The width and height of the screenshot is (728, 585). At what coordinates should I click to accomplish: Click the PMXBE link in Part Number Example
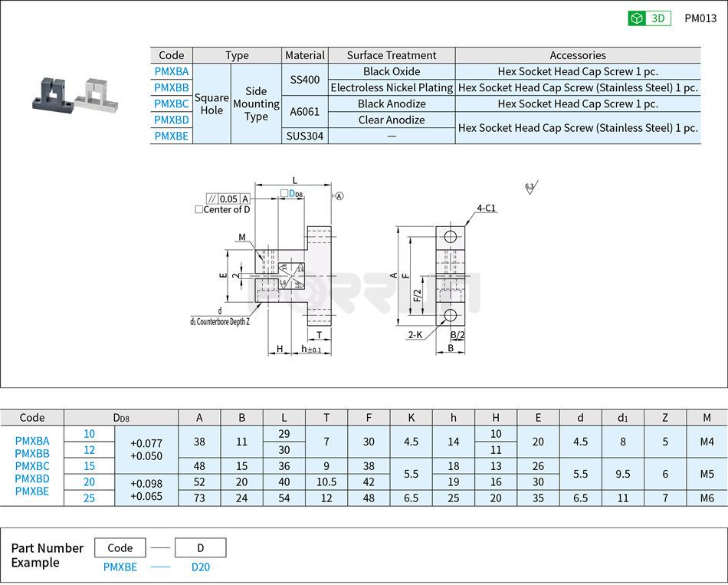(120, 567)
